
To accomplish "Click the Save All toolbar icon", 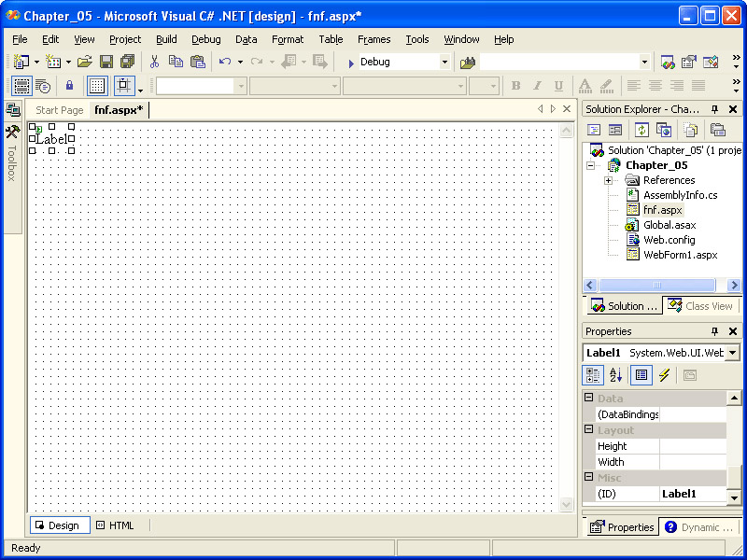I will pyautogui.click(x=128, y=62).
